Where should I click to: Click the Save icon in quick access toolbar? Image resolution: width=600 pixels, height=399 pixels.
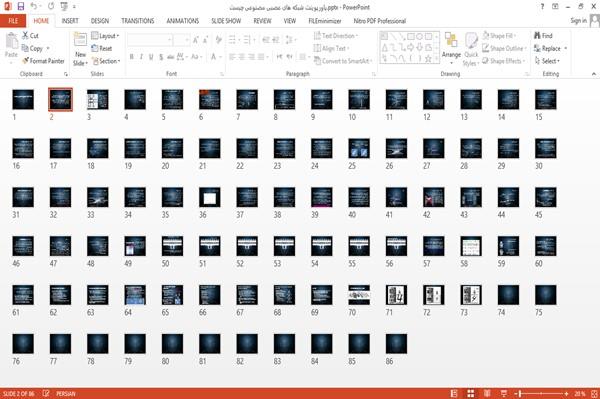pos(21,7)
